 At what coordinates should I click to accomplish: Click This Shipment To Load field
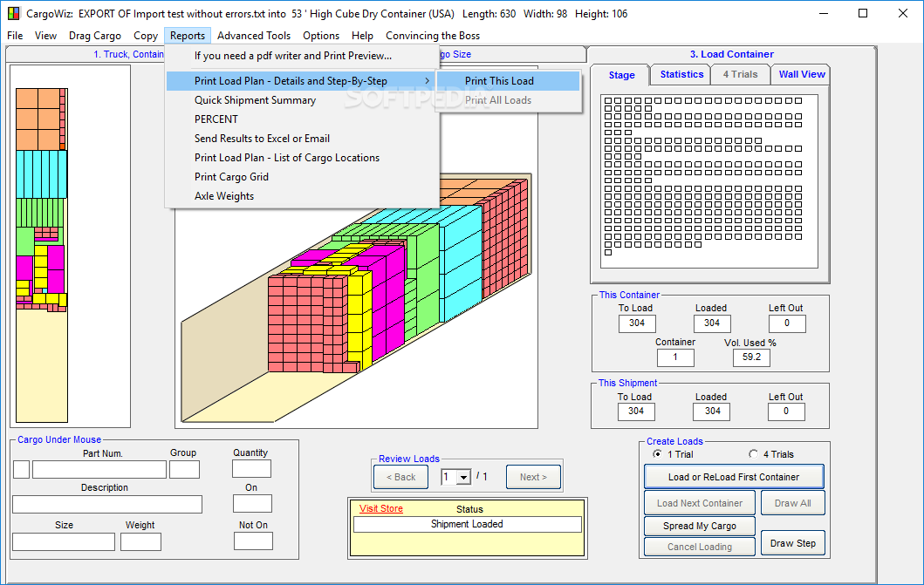(636, 412)
